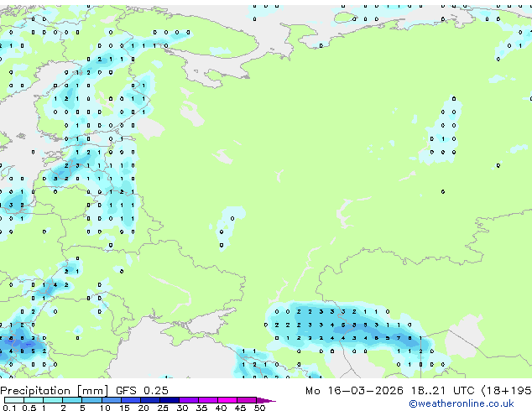This screenshot has height=411, width=532.
Task: Click the 20–25 mm legend swatch
Action: pos(150,400)
